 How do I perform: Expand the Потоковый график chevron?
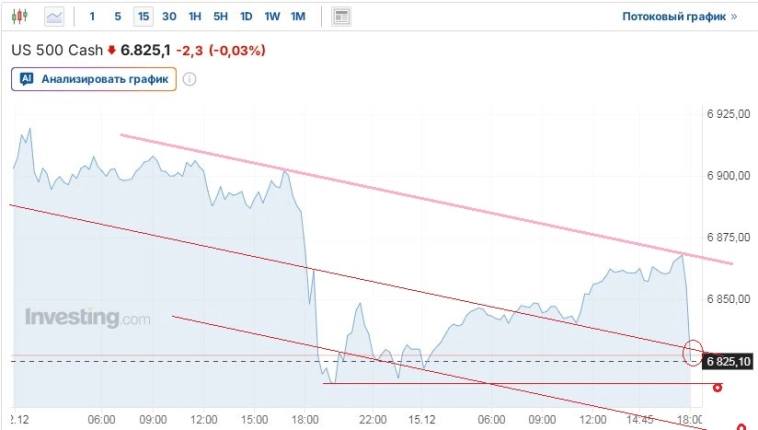(x=734, y=16)
